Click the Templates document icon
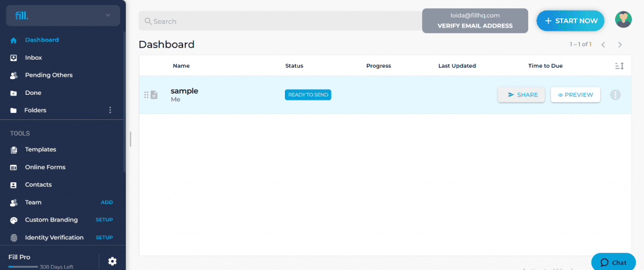Viewport: 644px width, 270px height. tap(14, 150)
